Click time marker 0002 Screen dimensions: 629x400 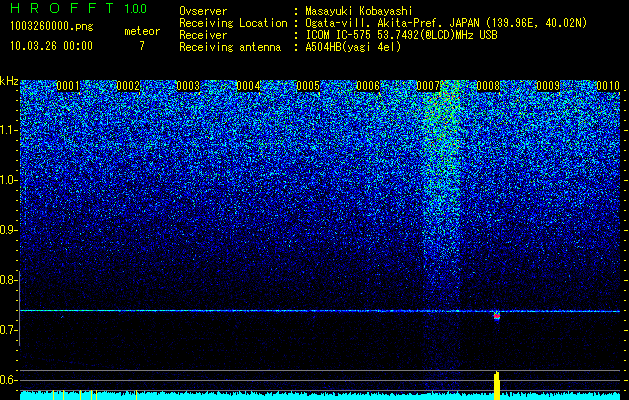click(x=128, y=86)
